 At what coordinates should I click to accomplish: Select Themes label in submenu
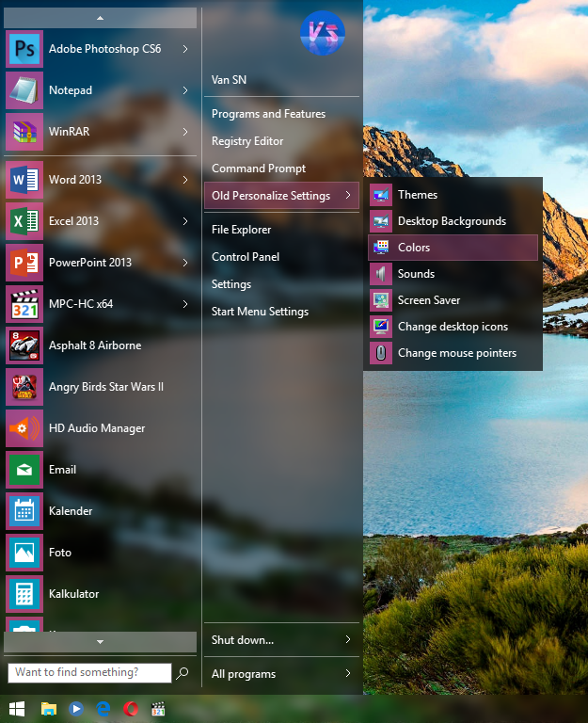pyautogui.click(x=418, y=195)
